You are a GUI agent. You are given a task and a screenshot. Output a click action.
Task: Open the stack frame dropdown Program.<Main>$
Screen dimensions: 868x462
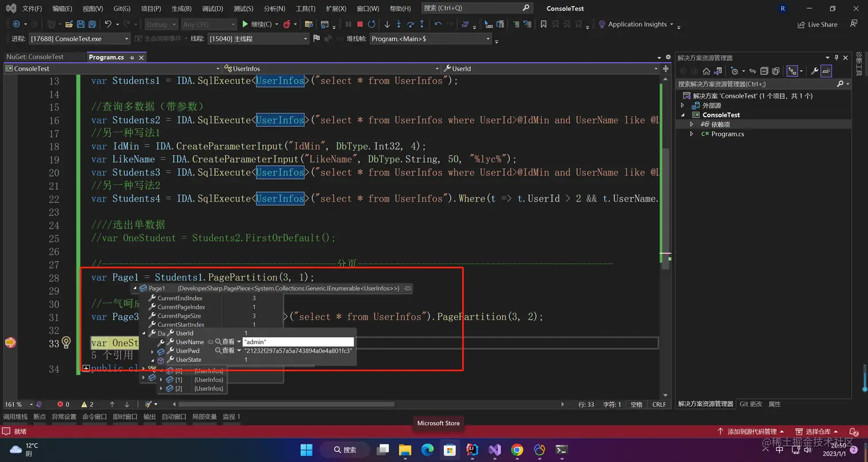pos(431,38)
